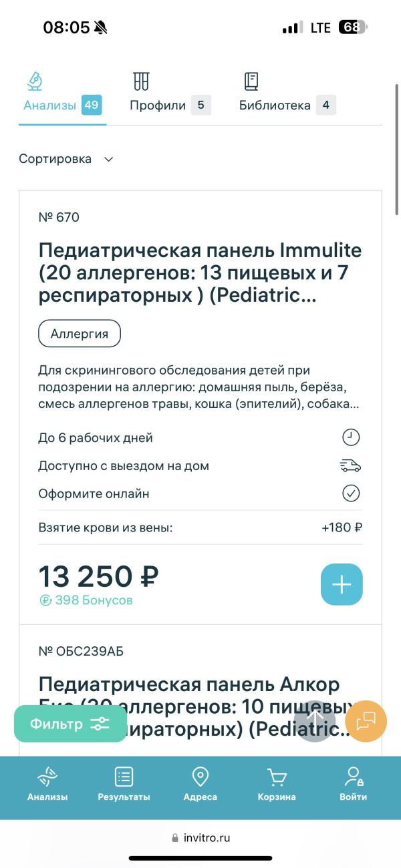The image size is (401, 868).
Task: Open the Фильтр button
Action: [x=70, y=724]
